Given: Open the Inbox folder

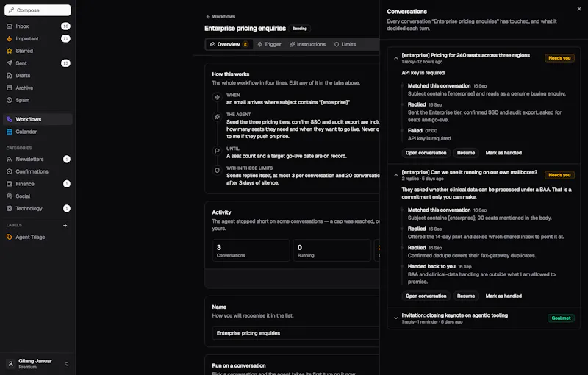Looking at the screenshot, I should pyautogui.click(x=37, y=26).
